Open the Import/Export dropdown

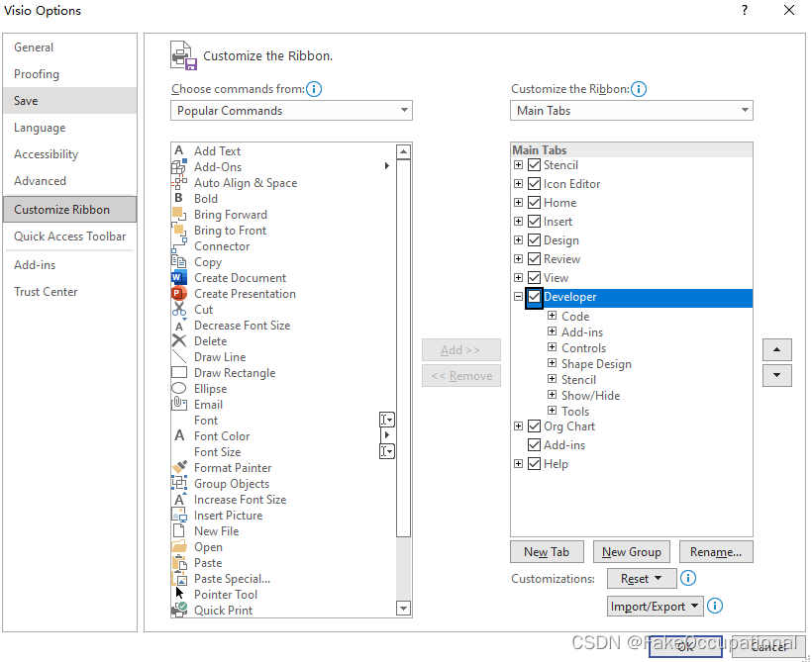point(656,607)
